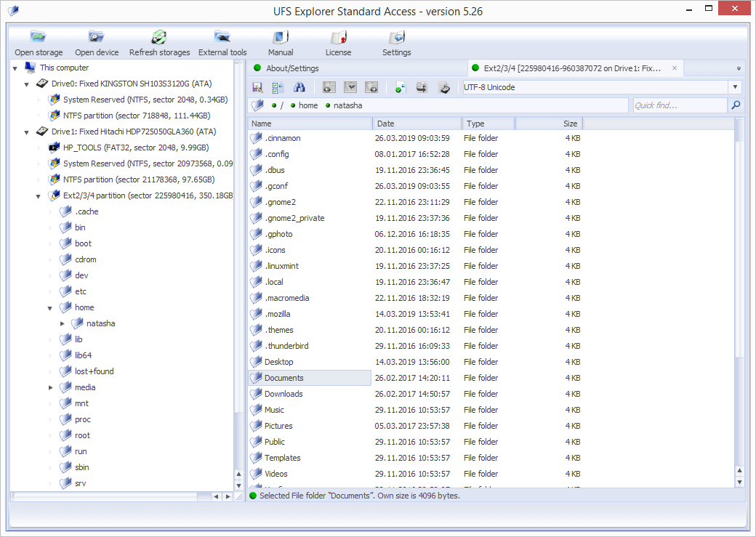This screenshot has height=537, width=756.
Task: Expand the natasha folder in tree
Action: tap(63, 323)
